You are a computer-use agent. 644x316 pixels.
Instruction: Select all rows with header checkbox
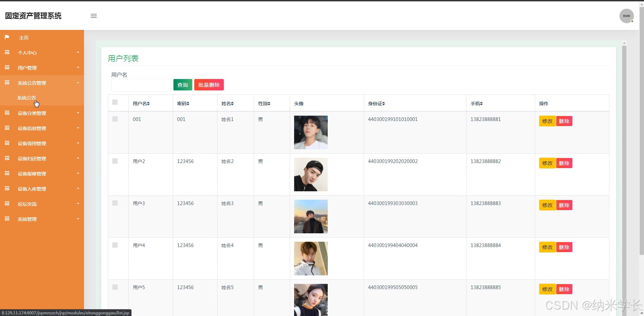115,102
